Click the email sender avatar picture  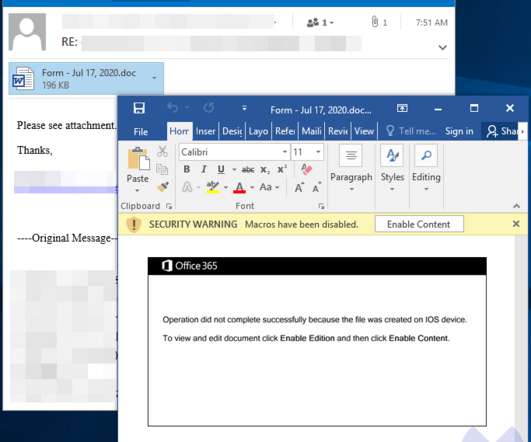pyautogui.click(x=27, y=32)
